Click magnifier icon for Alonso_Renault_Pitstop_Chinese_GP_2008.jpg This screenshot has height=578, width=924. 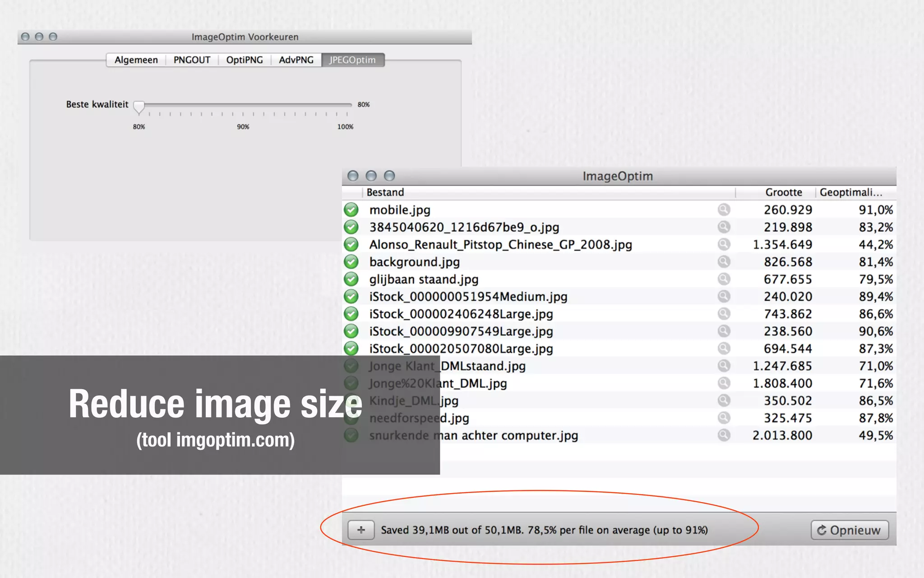pyautogui.click(x=724, y=244)
